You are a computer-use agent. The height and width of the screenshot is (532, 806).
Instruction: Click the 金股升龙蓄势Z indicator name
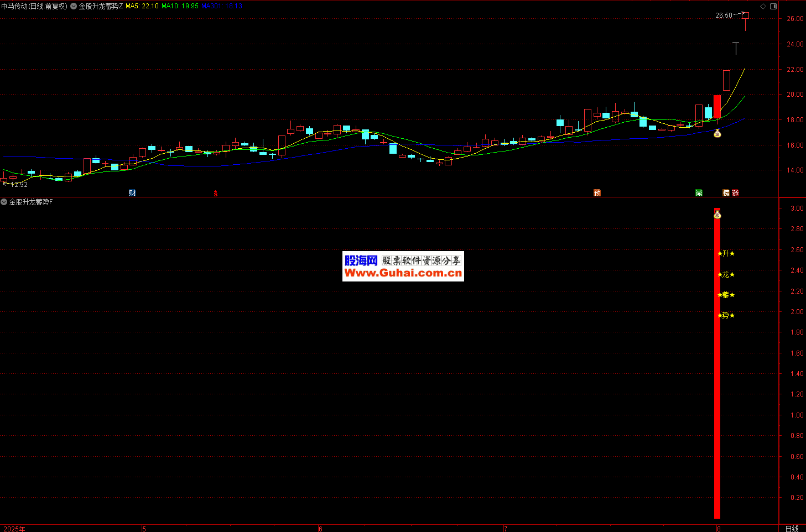click(x=101, y=6)
